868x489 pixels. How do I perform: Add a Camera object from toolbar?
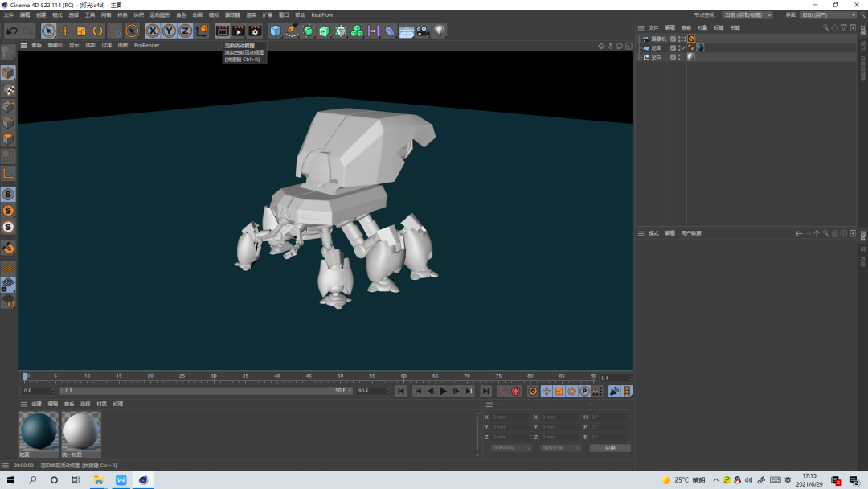[x=423, y=31]
